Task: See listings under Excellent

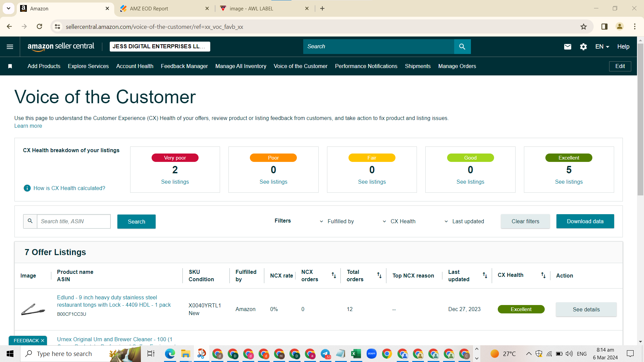Action: tap(569, 182)
